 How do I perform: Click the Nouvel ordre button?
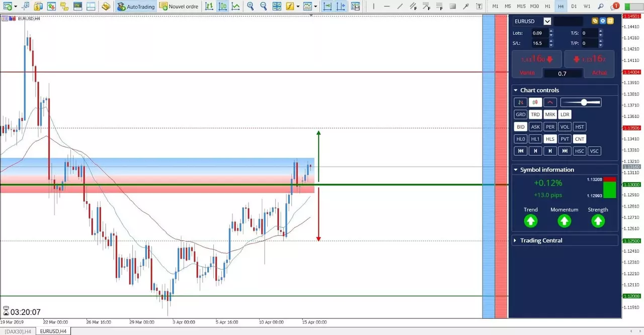tap(179, 7)
